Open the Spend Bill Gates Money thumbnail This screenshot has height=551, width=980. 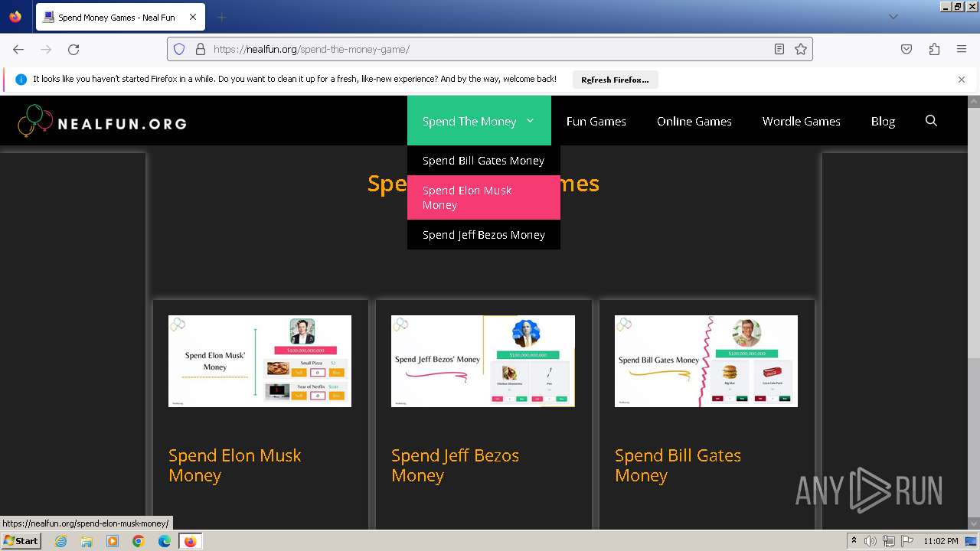706,361
